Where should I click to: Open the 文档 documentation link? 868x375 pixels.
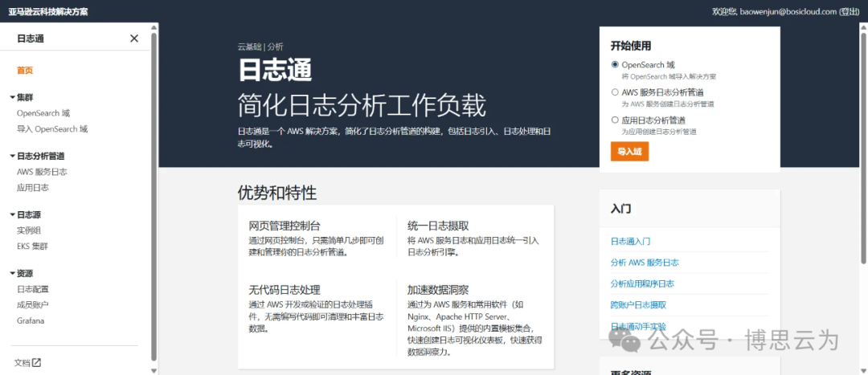point(22,363)
